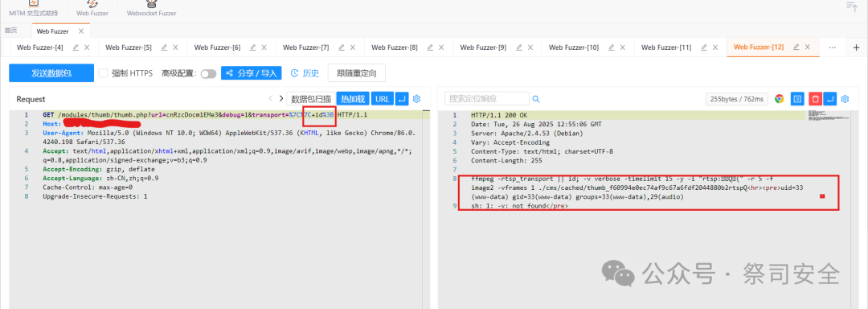Select the main Web Fuzzer page tab

(x=52, y=31)
